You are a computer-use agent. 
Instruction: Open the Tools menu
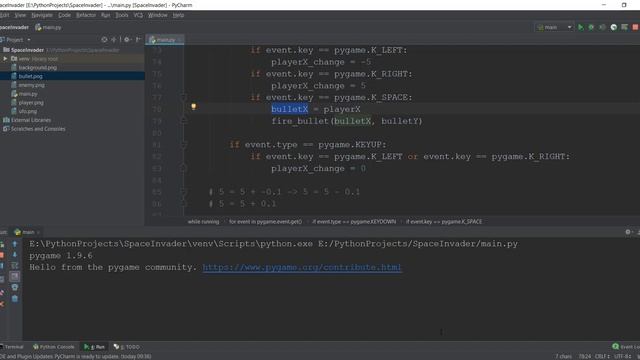(x=122, y=15)
